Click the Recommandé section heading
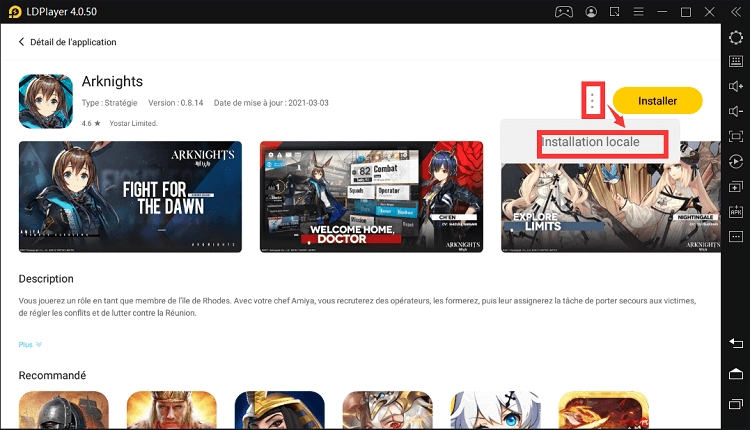This screenshot has height=430, width=750. coord(52,375)
